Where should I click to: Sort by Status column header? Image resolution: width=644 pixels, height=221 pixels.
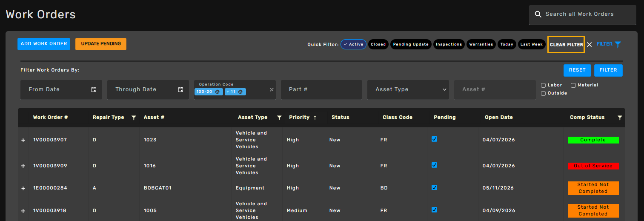point(341,118)
